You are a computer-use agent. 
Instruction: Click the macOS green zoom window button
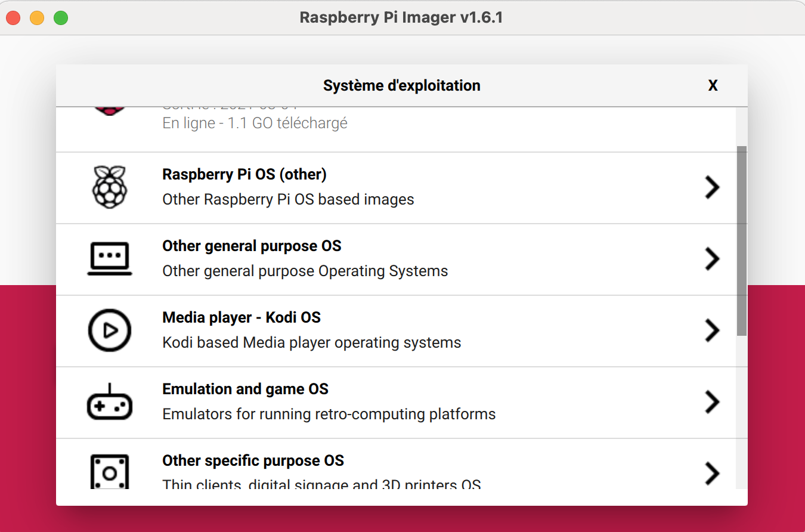click(61, 18)
